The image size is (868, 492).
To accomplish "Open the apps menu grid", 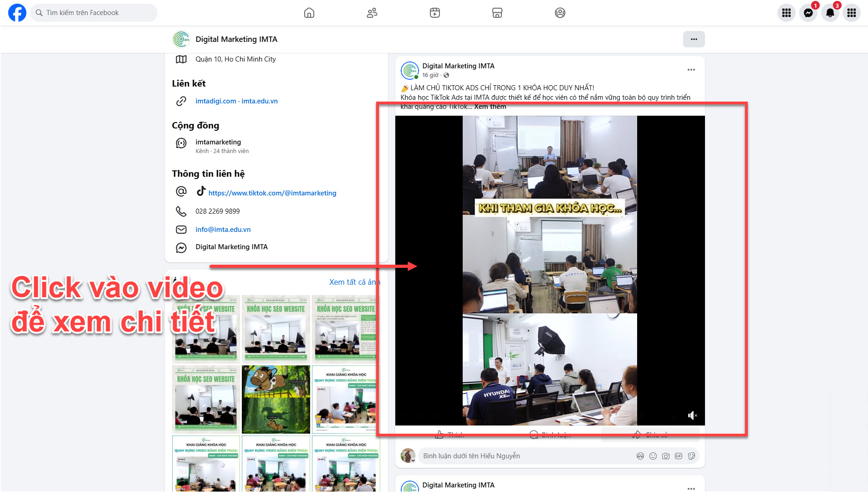I will coord(786,13).
